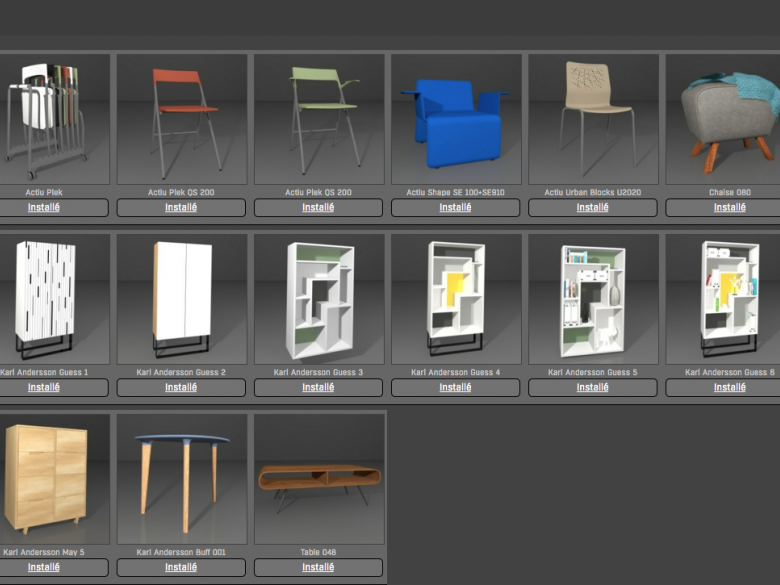The height and width of the screenshot is (585, 780).
Task: Click Installé under the red Plek QS 200 chair
Action: (181, 207)
